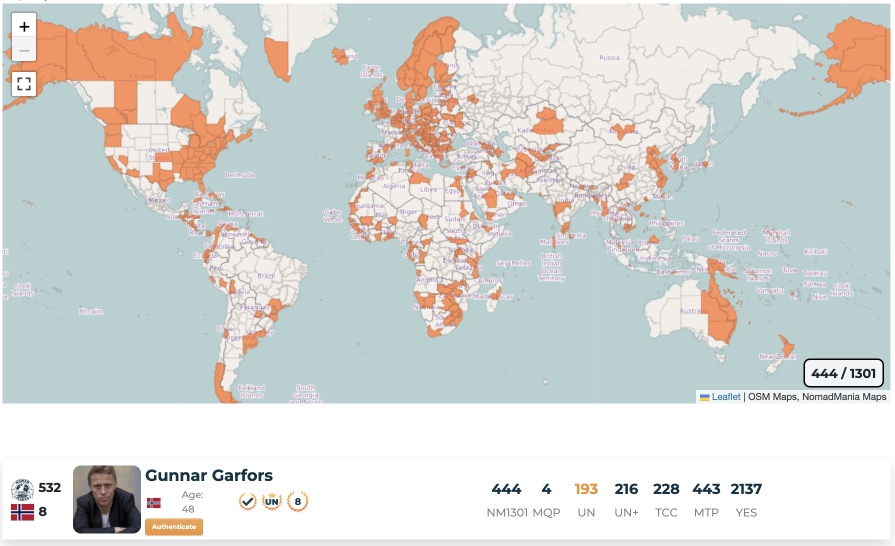The image size is (895, 546).
Task: Click Gunnar Garfors profile photo
Action: pyautogui.click(x=107, y=499)
